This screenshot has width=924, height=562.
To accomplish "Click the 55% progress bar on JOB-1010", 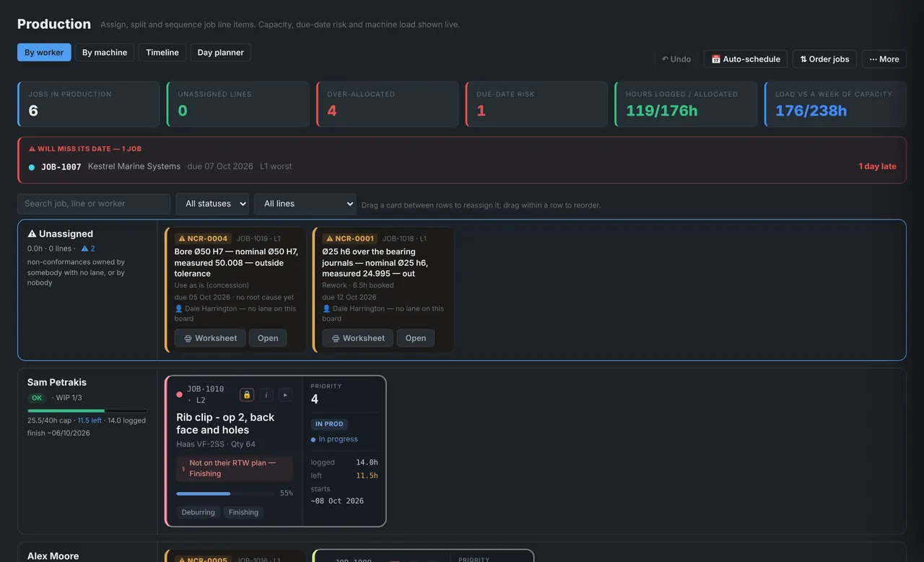I will (225, 493).
